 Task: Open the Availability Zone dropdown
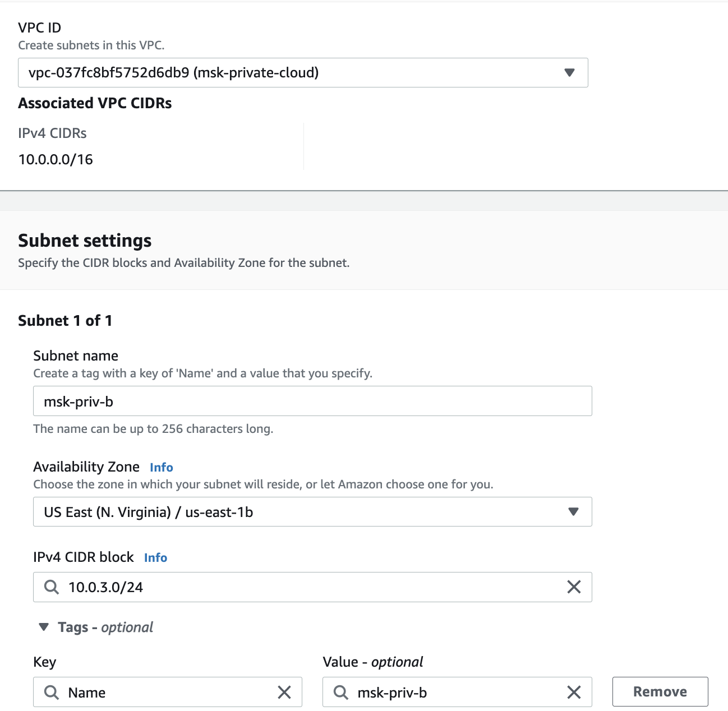[303, 512]
